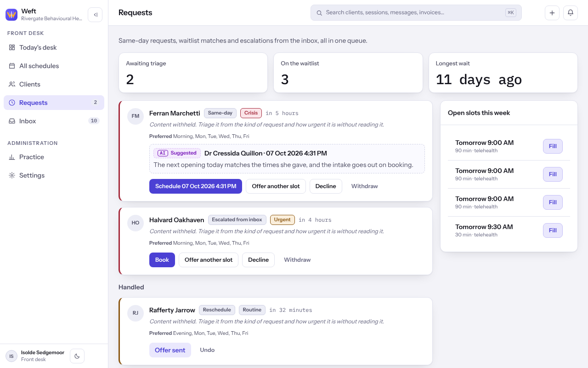Book Halvard Oakhaven's request

[x=162, y=260]
